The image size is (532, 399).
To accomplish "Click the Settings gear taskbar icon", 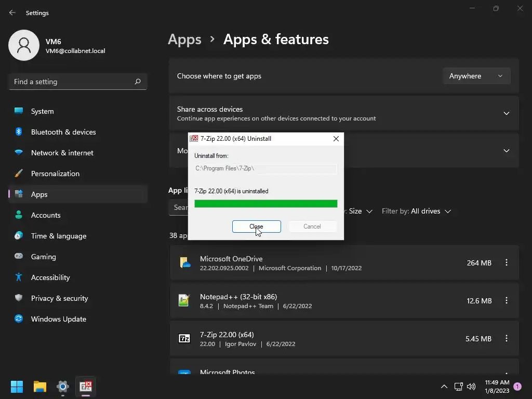I will click(63, 387).
